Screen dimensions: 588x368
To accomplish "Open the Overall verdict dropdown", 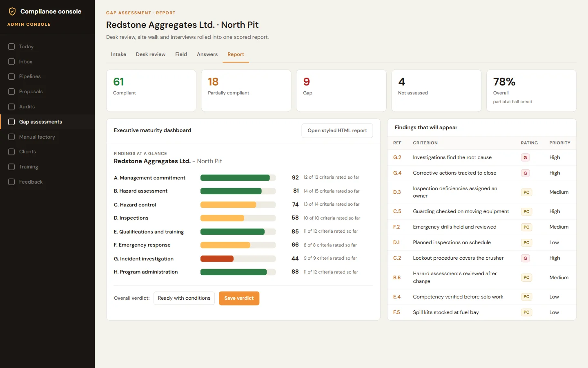I will [x=184, y=298].
